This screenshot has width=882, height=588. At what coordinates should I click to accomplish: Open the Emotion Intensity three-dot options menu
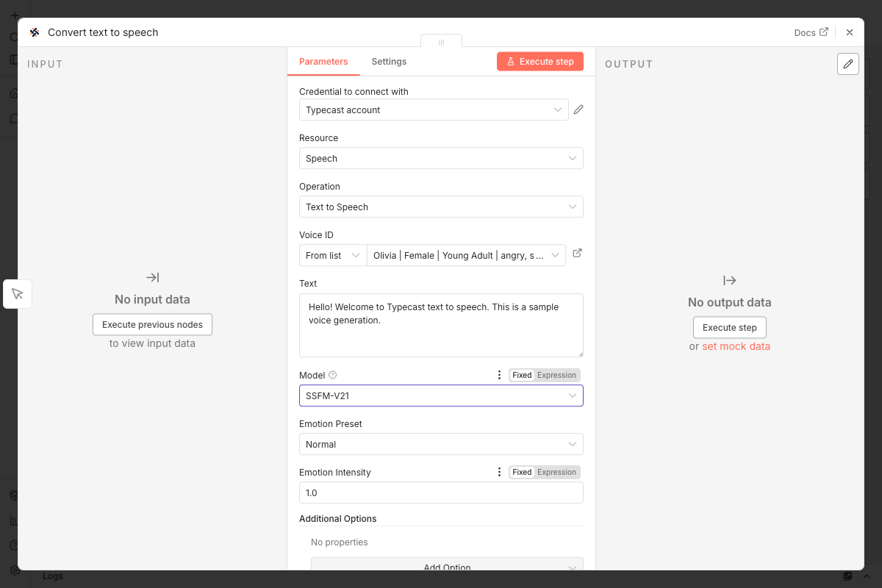pos(499,471)
